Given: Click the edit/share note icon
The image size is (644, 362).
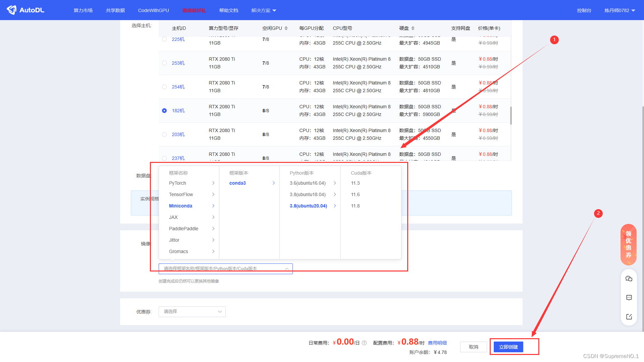Looking at the screenshot, I should click(x=629, y=317).
